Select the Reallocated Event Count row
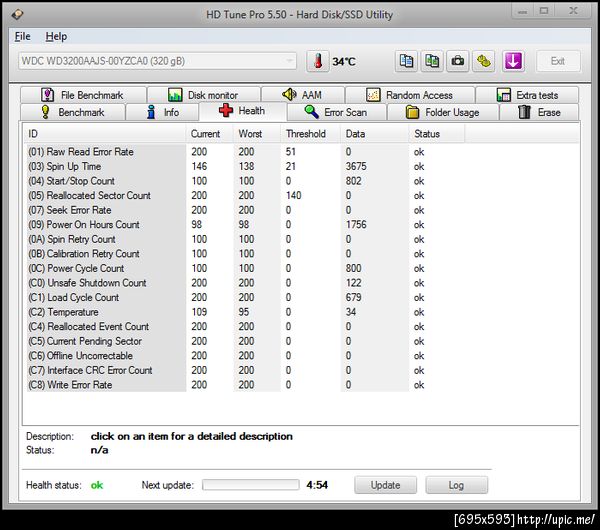The width and height of the screenshot is (600, 530). click(x=245, y=326)
